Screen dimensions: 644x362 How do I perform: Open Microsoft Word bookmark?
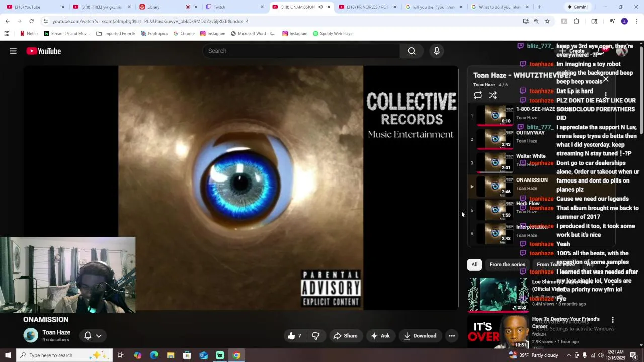click(253, 34)
